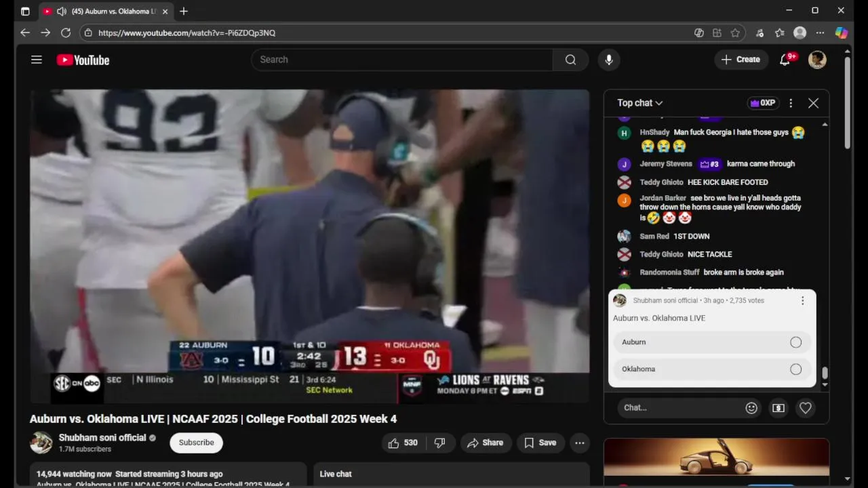This screenshot has height=488, width=868.
Task: Click the page vertical scrollbar
Action: pos(848,102)
